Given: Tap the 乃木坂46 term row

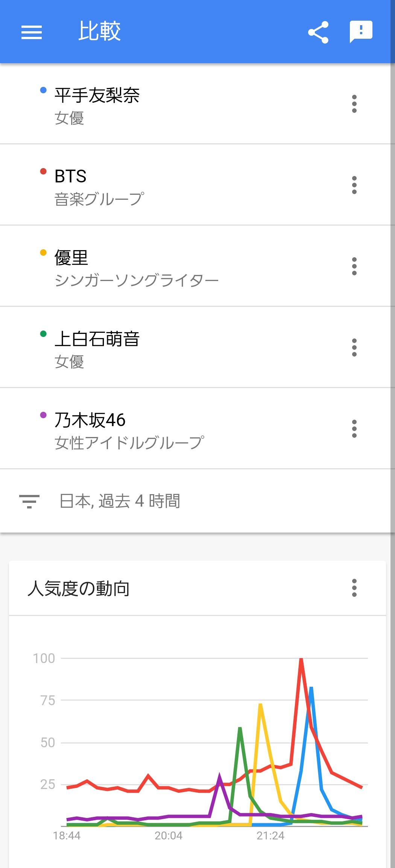Looking at the screenshot, I should 90,420.
